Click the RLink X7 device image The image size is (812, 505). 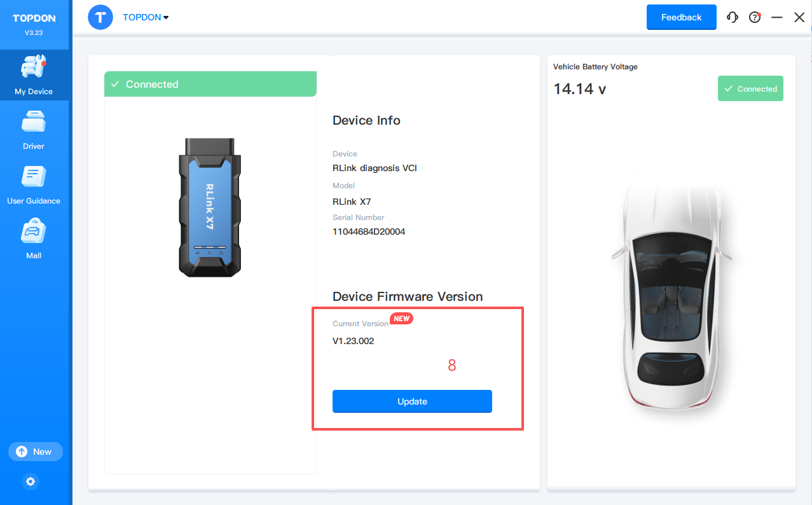210,207
